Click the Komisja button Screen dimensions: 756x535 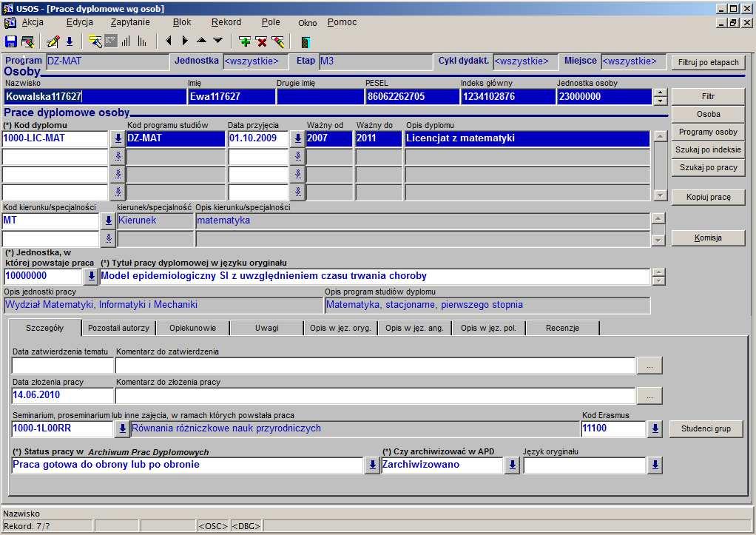point(708,238)
